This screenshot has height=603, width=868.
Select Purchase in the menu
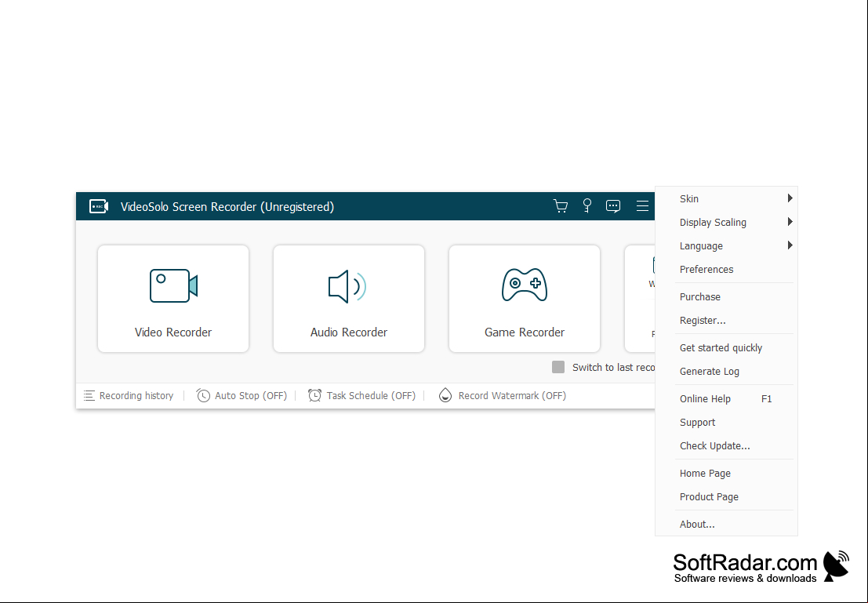(726, 296)
